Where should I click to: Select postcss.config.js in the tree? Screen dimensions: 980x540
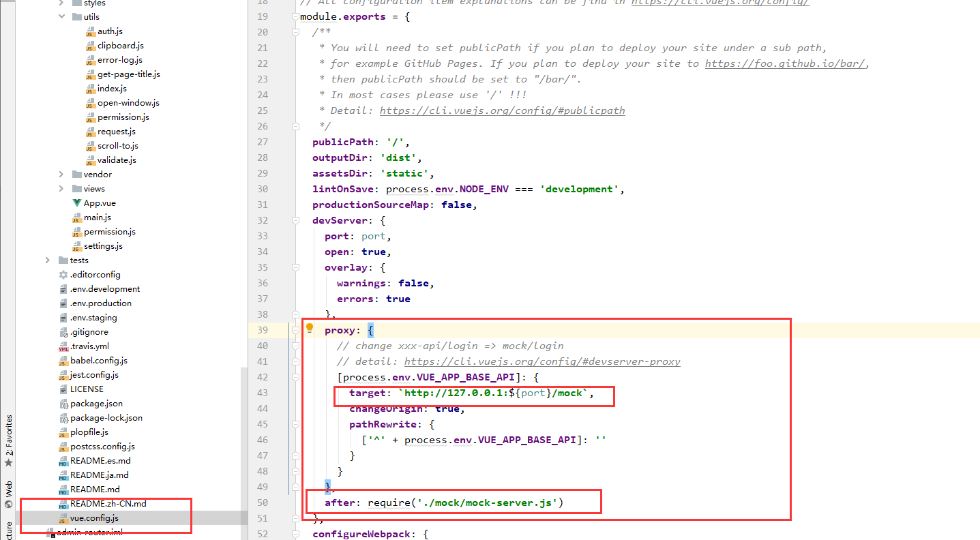tap(102, 447)
